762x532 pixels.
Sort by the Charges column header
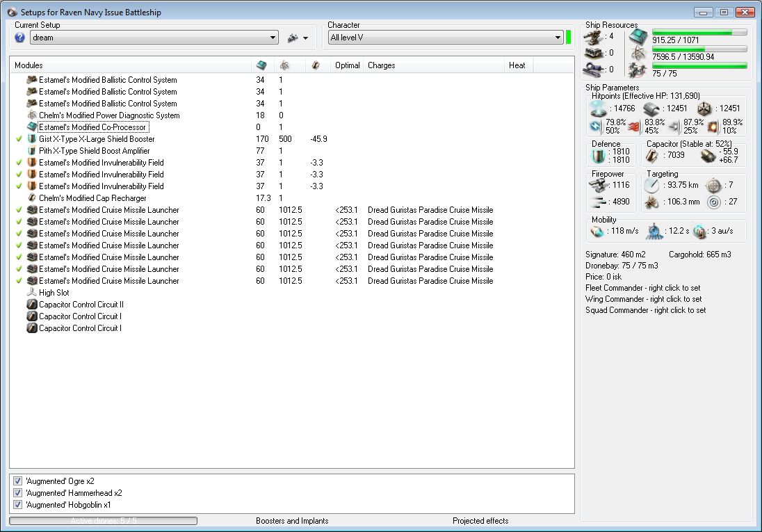[434, 65]
